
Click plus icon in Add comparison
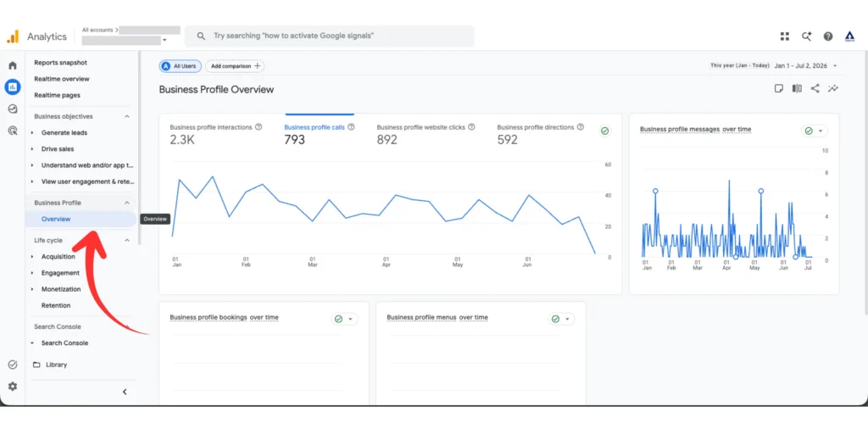coord(257,66)
